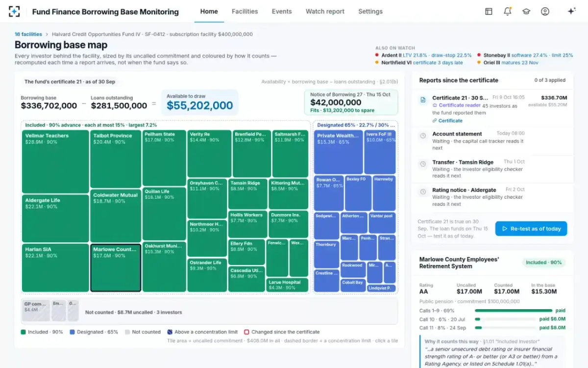Open the user profile icon
This screenshot has width=588, height=368.
click(545, 11)
